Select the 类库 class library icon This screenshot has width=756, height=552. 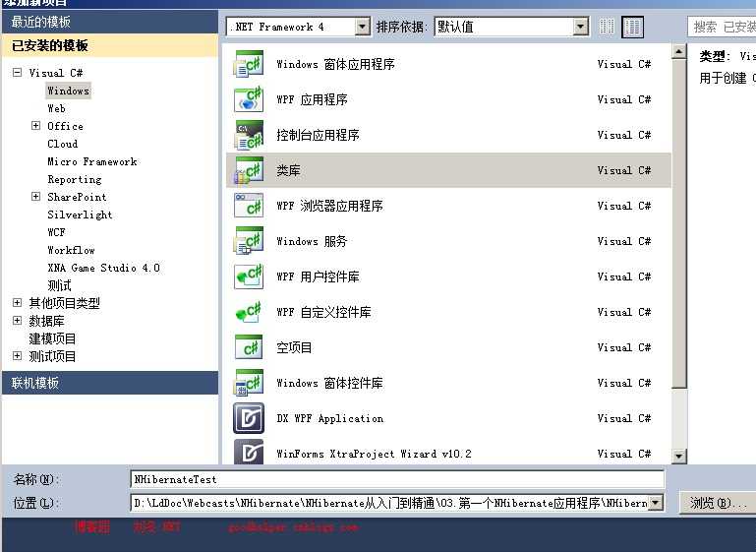[x=249, y=170]
